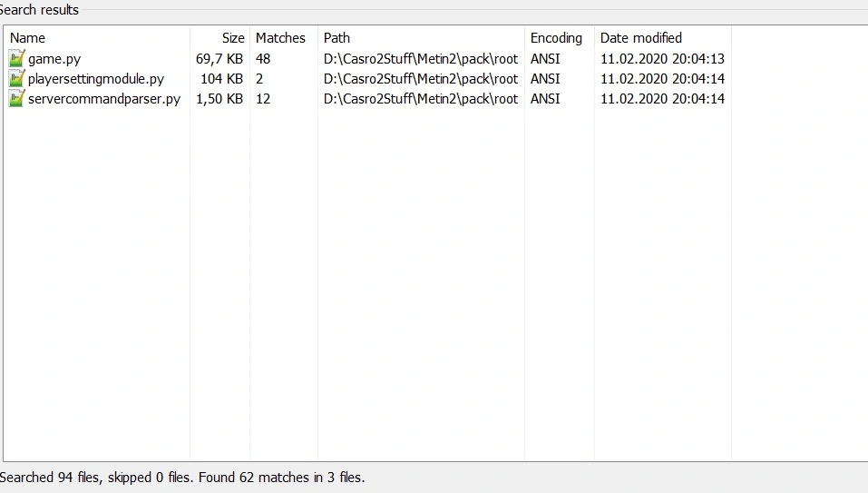The width and height of the screenshot is (868, 493).
Task: Click the status bar search summary text
Action: tap(182, 477)
